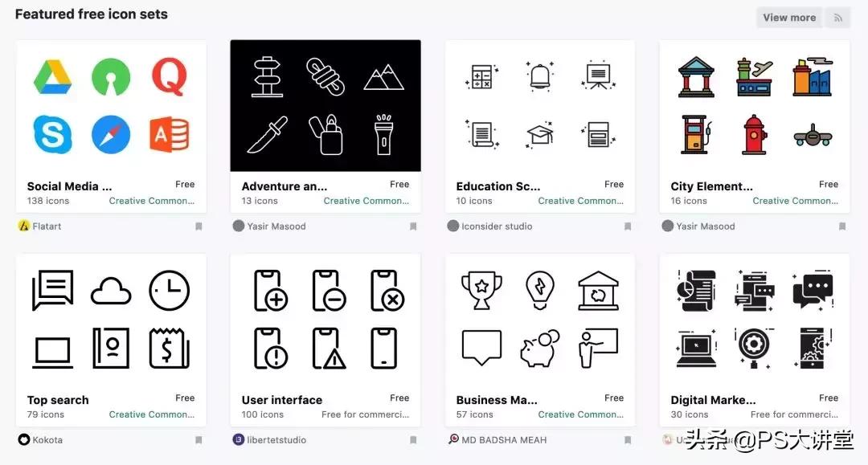
Task: Click the Quora Q icon
Action: [x=170, y=76]
